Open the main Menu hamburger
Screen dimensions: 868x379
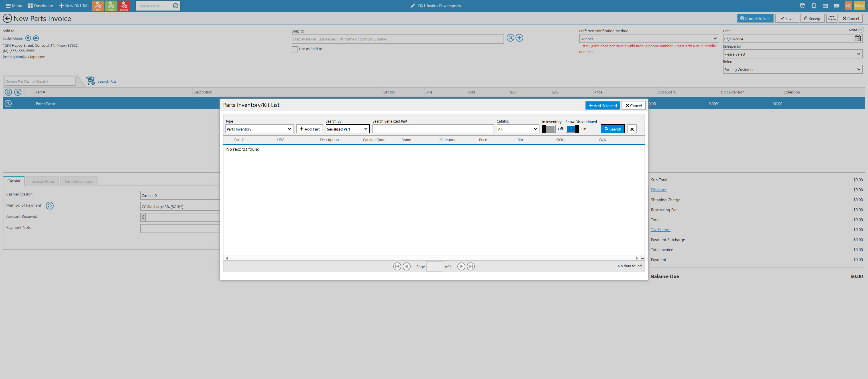coord(14,6)
